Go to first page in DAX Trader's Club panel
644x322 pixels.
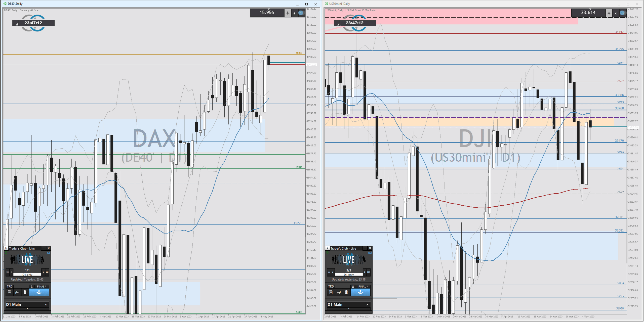point(8,272)
